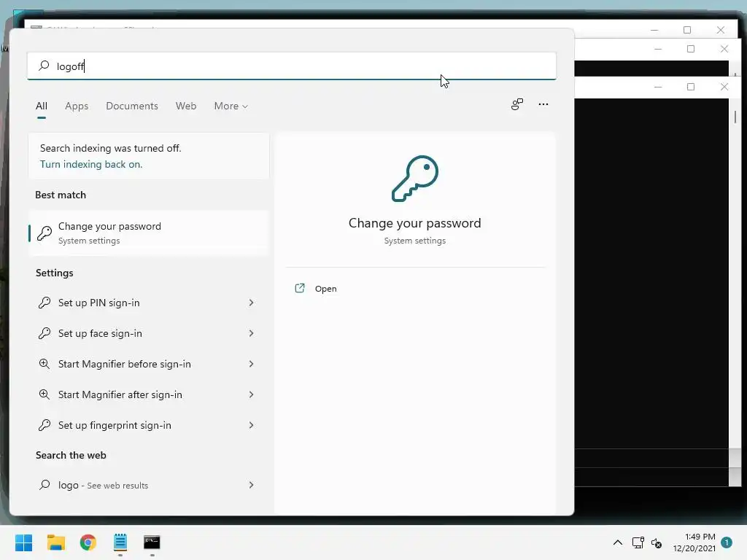Click 'Change your password' title in preview pane
The width and height of the screenshot is (747, 560).
pyautogui.click(x=415, y=223)
